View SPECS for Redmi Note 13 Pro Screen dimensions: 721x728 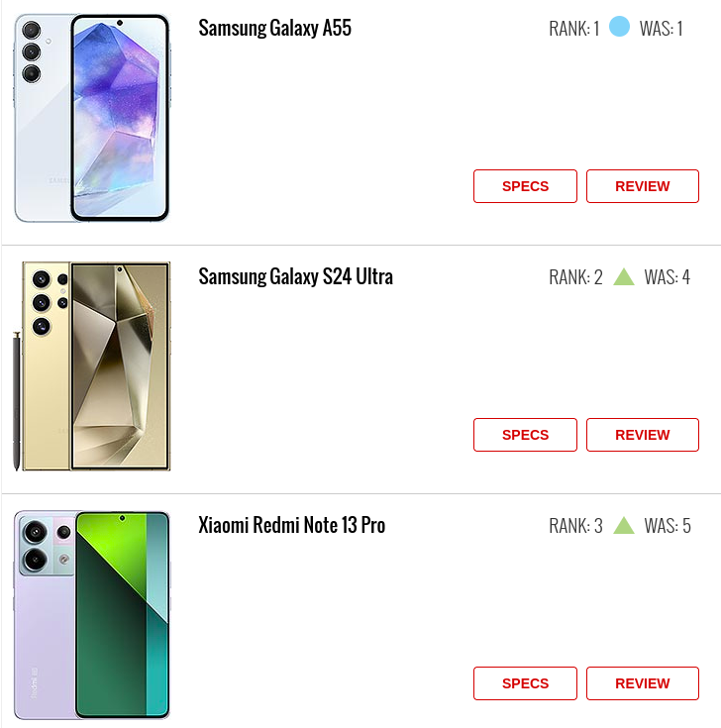(x=525, y=683)
